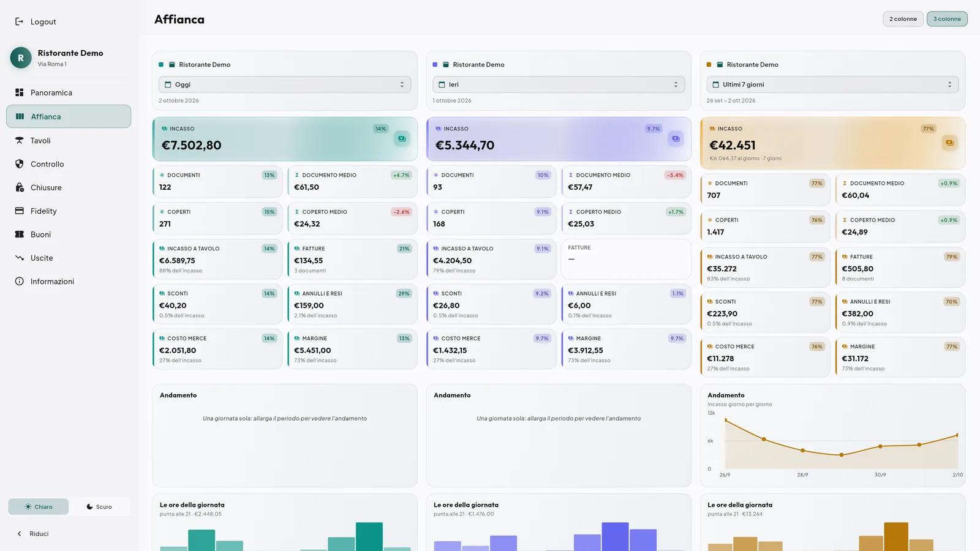The image size is (980, 551).
Task: Click the cash icon in €7.502,80 Incasso card
Action: (x=402, y=138)
